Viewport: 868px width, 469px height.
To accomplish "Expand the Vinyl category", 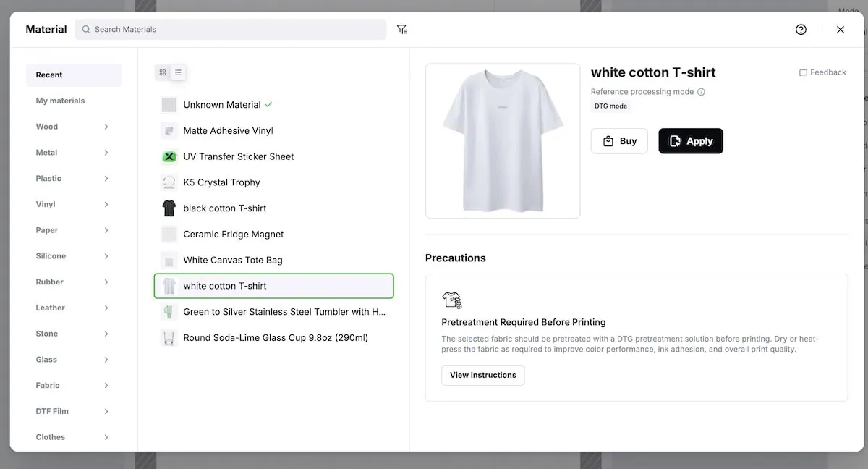I will [x=106, y=204].
